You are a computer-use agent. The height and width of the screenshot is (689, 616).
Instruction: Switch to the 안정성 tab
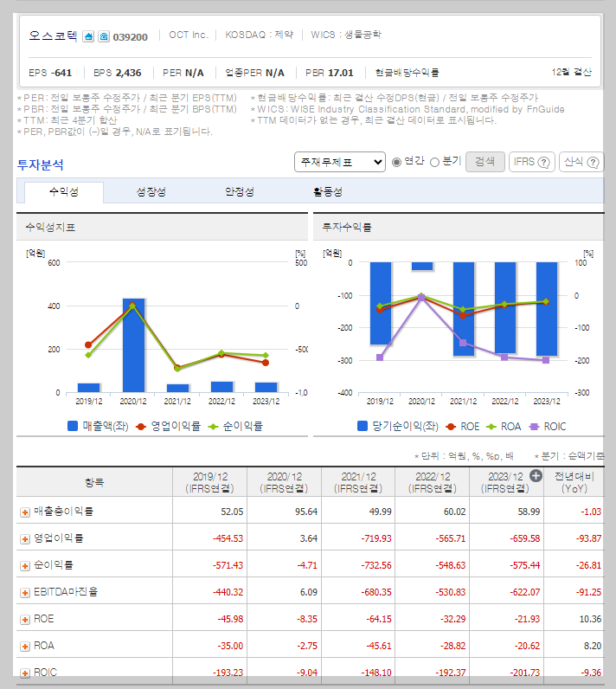coord(240,191)
